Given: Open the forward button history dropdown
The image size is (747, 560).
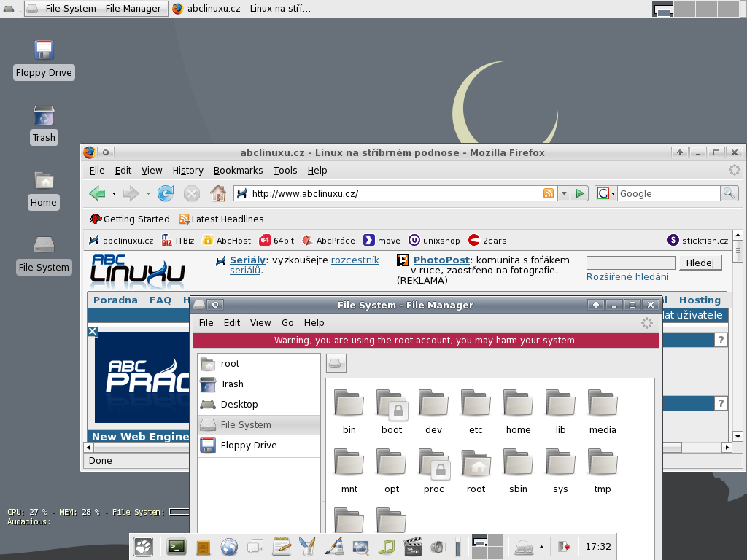Looking at the screenshot, I should pyautogui.click(x=148, y=193).
